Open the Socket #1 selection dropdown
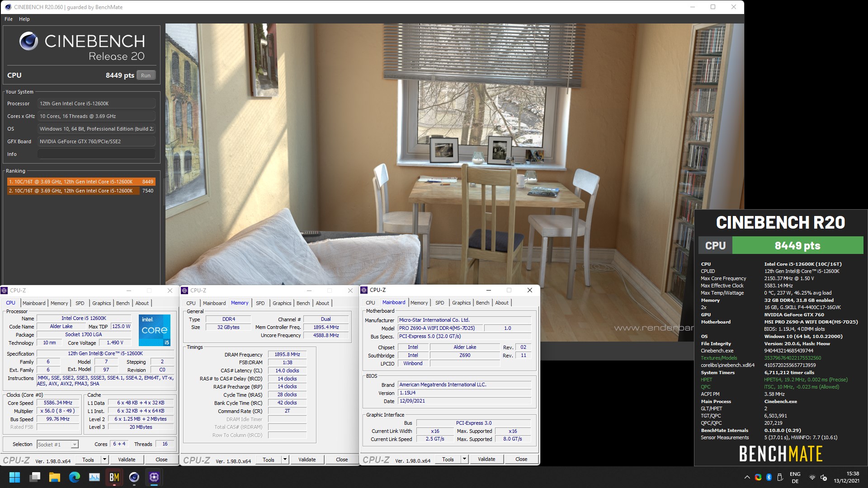Image resolution: width=868 pixels, height=488 pixels. [58, 445]
